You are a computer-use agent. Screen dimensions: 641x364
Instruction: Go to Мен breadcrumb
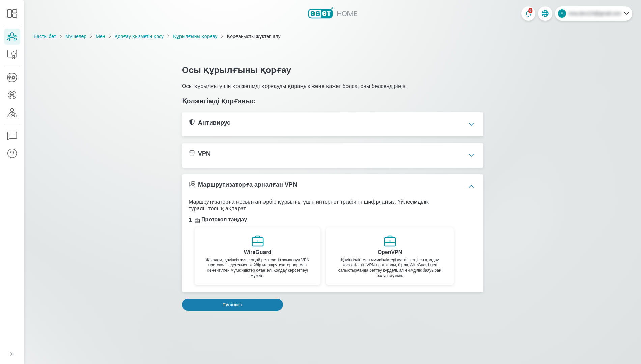pyautogui.click(x=101, y=36)
